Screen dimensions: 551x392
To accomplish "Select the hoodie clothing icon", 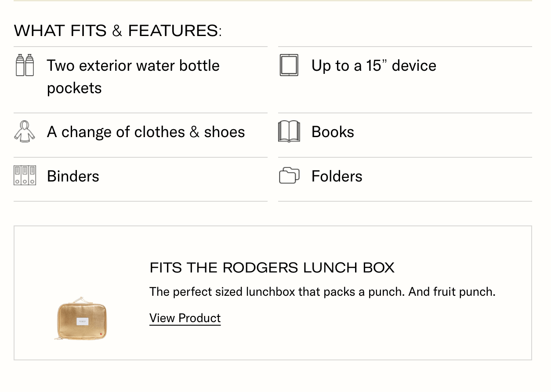I will pyautogui.click(x=25, y=132).
